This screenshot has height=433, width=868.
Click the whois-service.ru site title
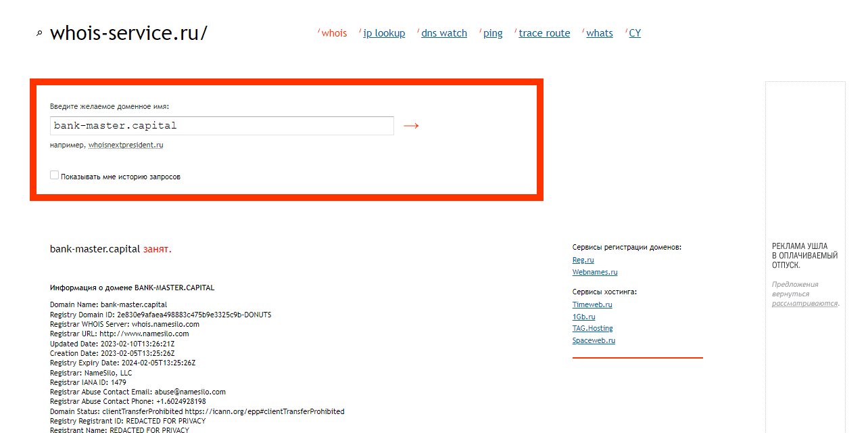point(128,33)
